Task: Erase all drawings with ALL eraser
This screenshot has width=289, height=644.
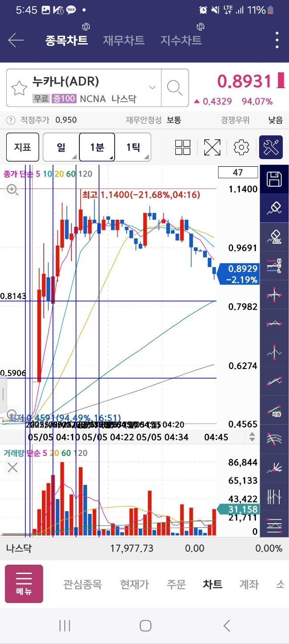Action: (274, 237)
